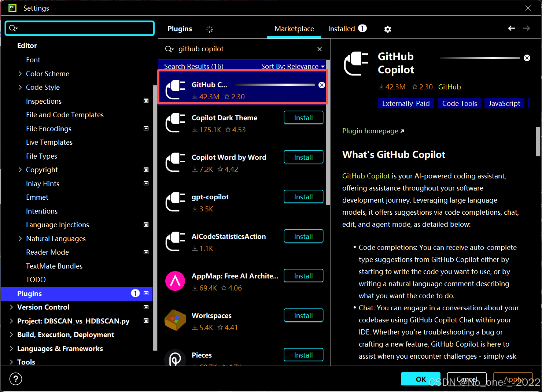Viewport: 542px width, 392px height.
Task: Click project-level marker beside Reader Mode
Action: point(146,252)
